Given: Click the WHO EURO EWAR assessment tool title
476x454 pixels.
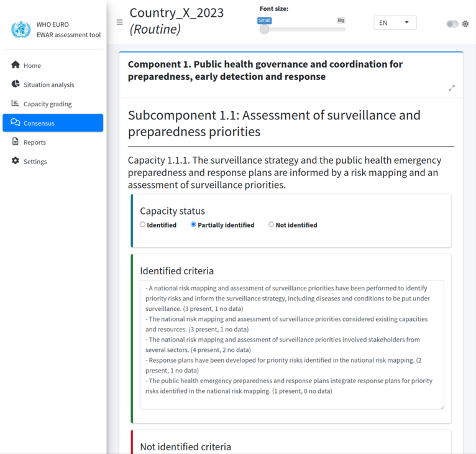Looking at the screenshot, I should coord(68,29).
